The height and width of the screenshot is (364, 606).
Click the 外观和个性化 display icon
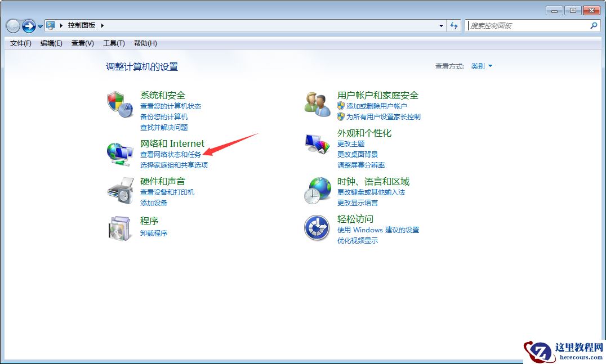pos(317,144)
